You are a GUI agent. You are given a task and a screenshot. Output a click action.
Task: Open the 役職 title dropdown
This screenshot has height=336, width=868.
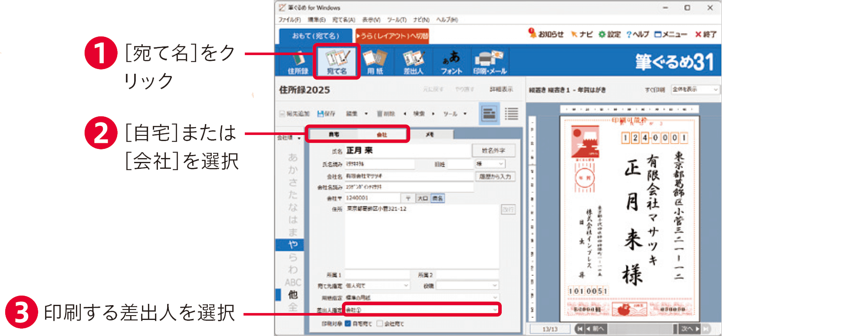point(467,285)
